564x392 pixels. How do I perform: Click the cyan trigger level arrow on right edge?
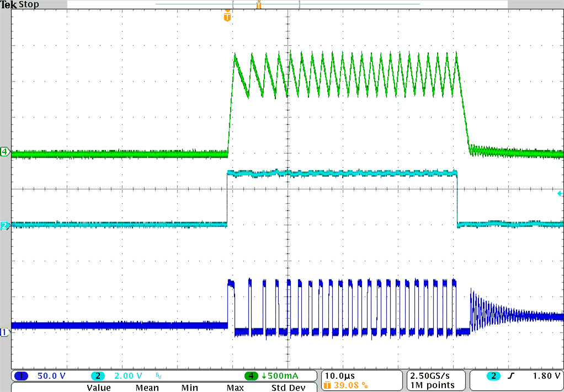click(559, 194)
